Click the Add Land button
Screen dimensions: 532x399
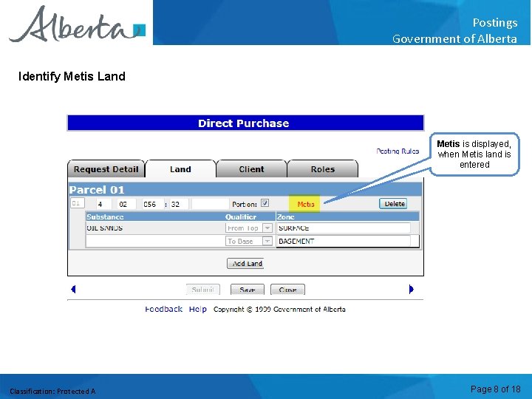245,263
